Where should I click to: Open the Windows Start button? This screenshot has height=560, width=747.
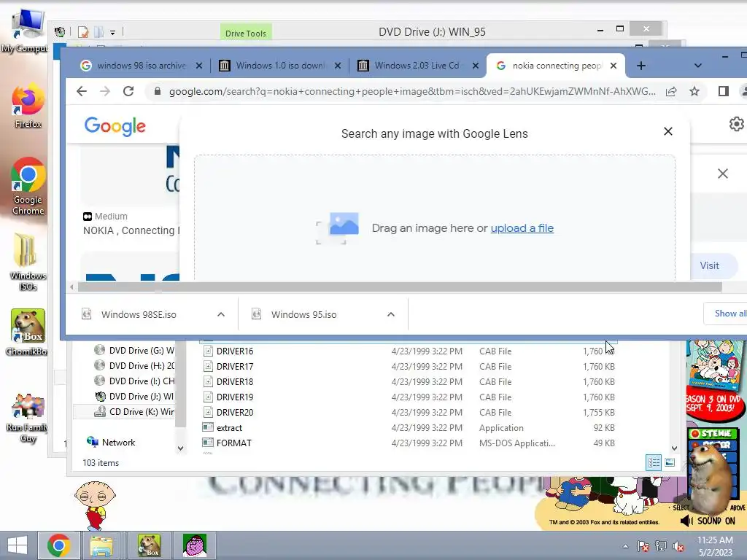pos(18,545)
